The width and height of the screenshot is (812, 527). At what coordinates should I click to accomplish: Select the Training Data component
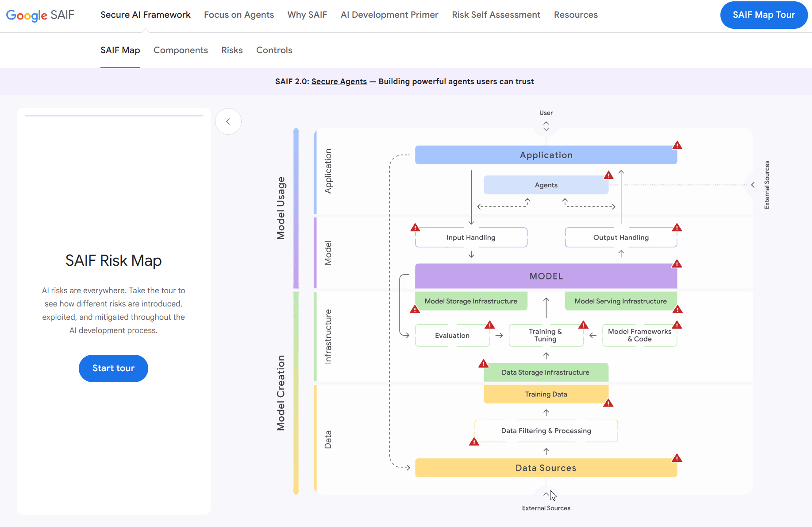pyautogui.click(x=546, y=394)
